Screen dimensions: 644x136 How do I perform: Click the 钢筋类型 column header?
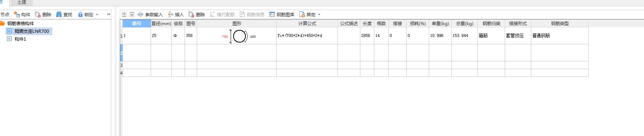click(560, 23)
